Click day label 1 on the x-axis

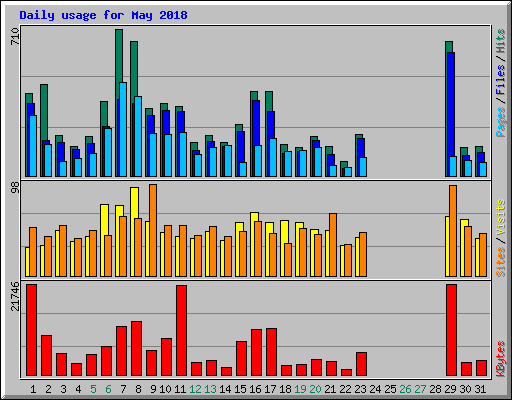click(33, 389)
